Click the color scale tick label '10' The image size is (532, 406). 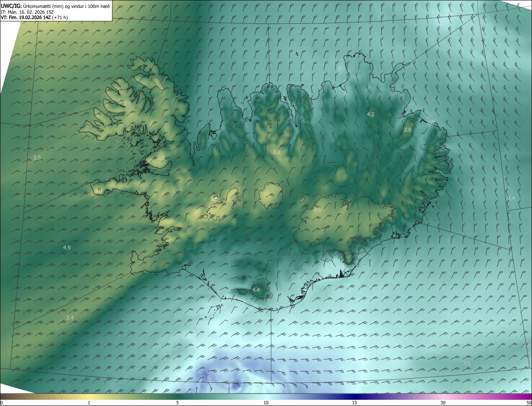[266, 403]
